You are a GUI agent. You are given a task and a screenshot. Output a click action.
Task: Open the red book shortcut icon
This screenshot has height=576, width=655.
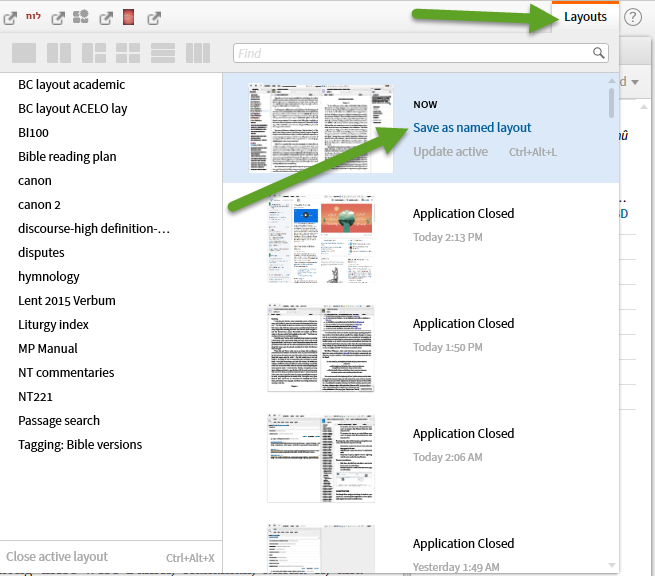pyautogui.click(x=129, y=17)
